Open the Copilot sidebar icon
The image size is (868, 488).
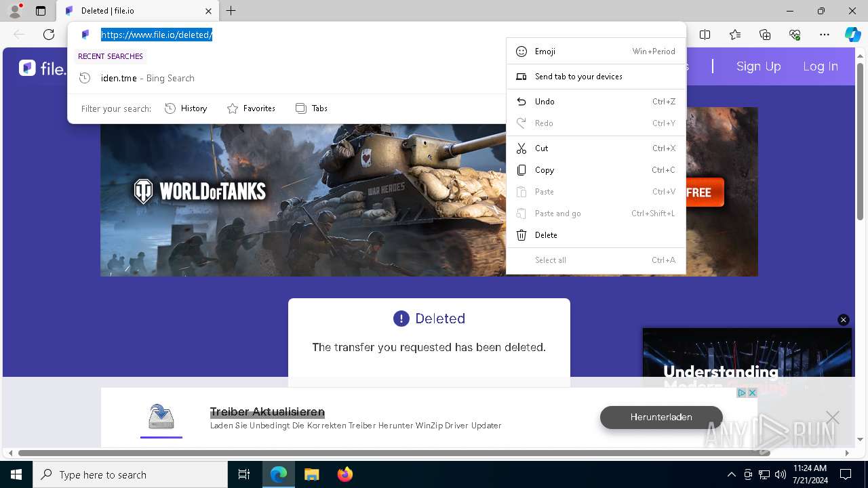852,35
